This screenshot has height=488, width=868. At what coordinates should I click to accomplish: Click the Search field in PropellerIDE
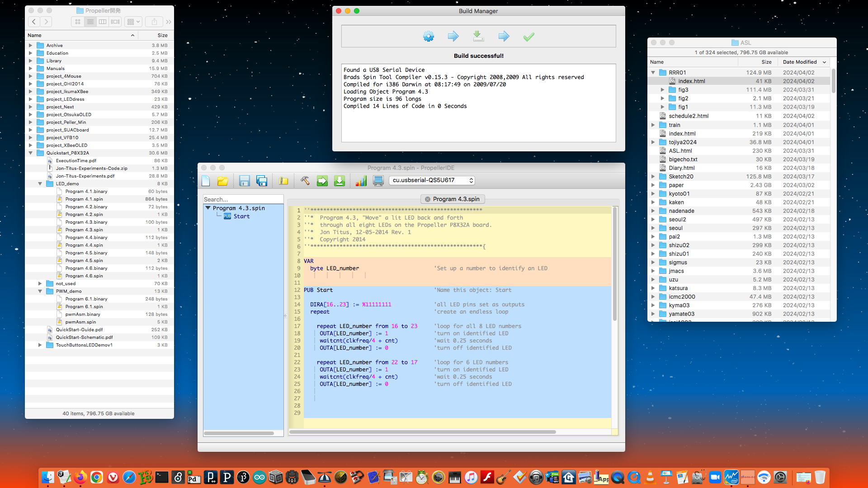pyautogui.click(x=243, y=199)
